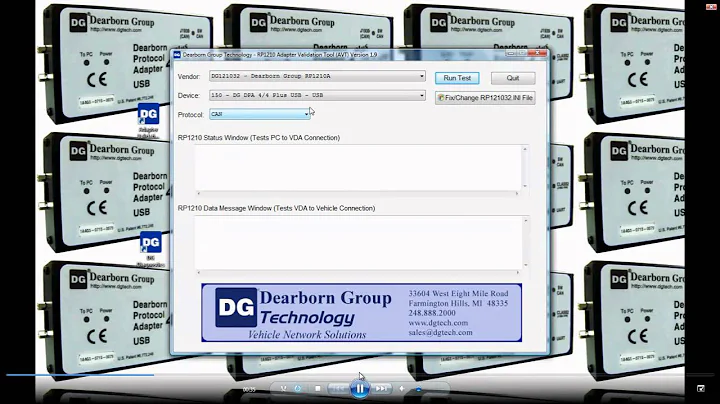Click the 'Vendor:' label
Image resolution: width=720 pixels, height=404 pixels.
189,77
